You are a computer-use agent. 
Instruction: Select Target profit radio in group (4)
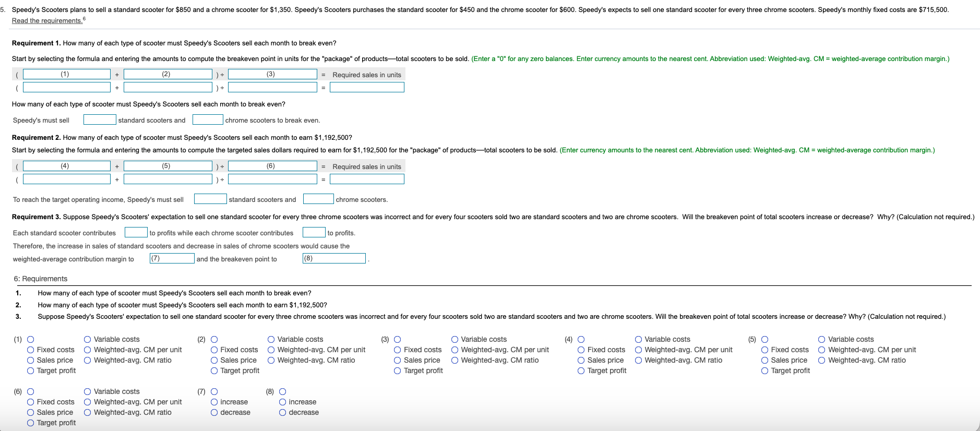[581, 371]
